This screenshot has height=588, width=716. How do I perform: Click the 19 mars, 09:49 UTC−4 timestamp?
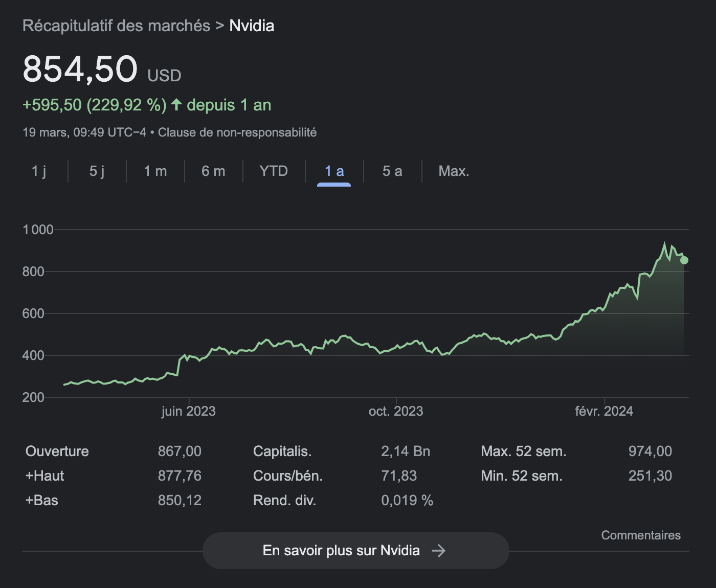84,132
